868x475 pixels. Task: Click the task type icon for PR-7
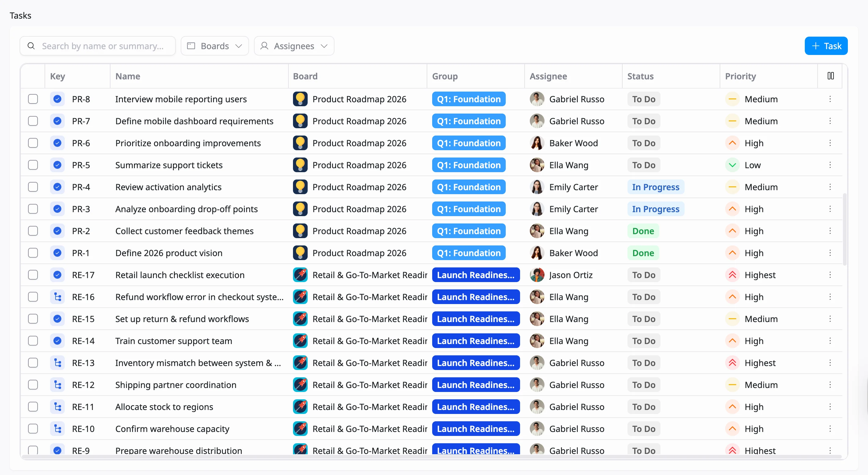pos(57,121)
